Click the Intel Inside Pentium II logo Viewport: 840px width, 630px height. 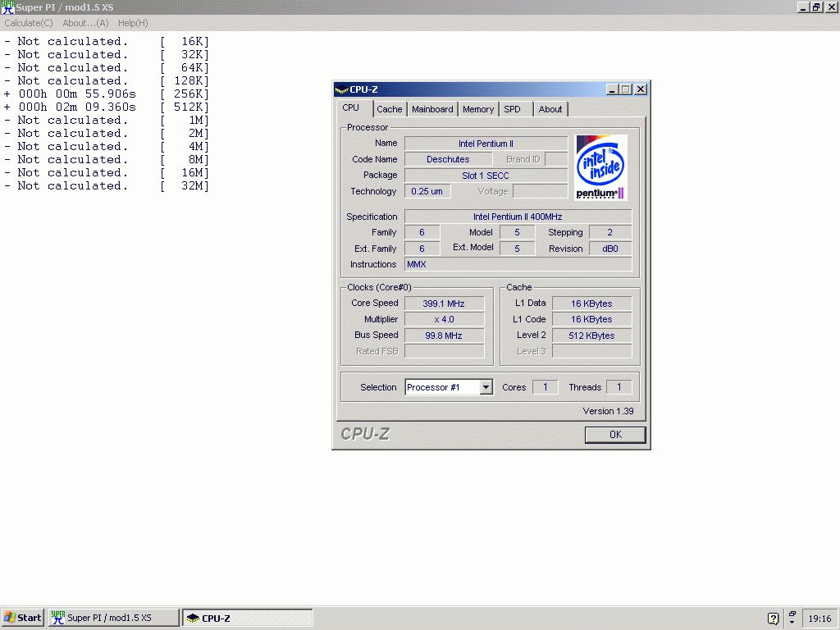pyautogui.click(x=600, y=167)
